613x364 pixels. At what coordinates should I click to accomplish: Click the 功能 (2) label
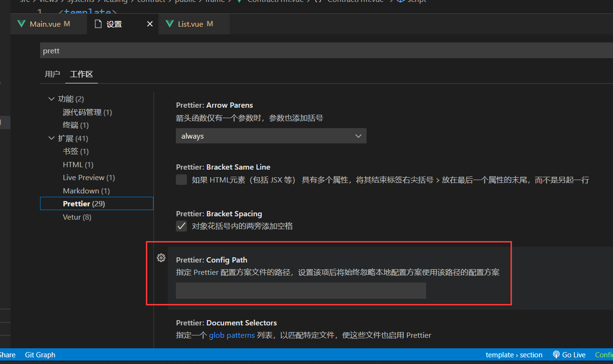71,99
